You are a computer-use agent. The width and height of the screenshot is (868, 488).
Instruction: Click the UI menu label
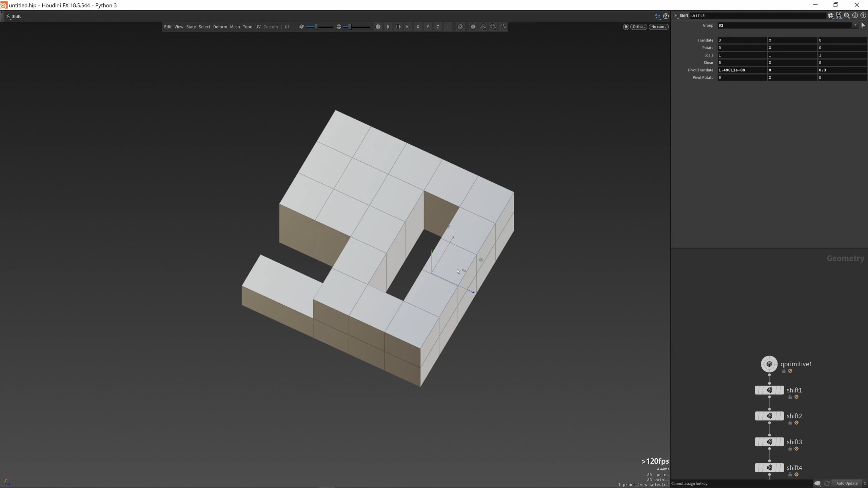click(x=287, y=27)
